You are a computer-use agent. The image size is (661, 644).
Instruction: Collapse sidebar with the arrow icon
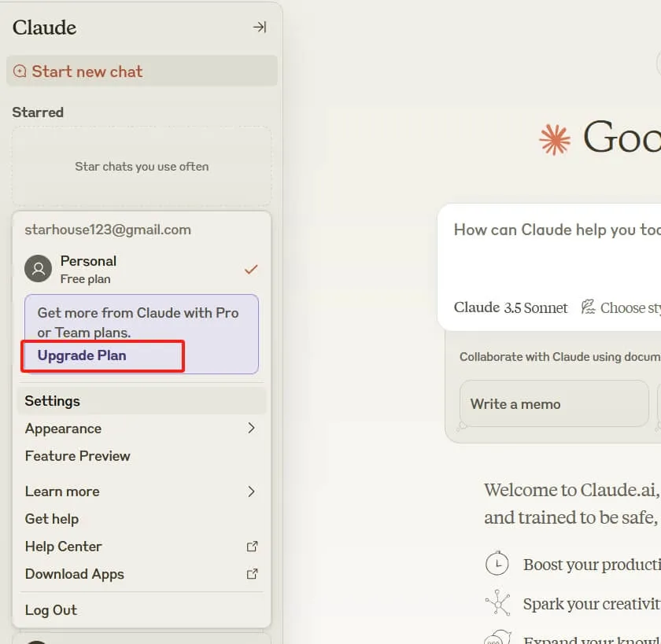[259, 28]
